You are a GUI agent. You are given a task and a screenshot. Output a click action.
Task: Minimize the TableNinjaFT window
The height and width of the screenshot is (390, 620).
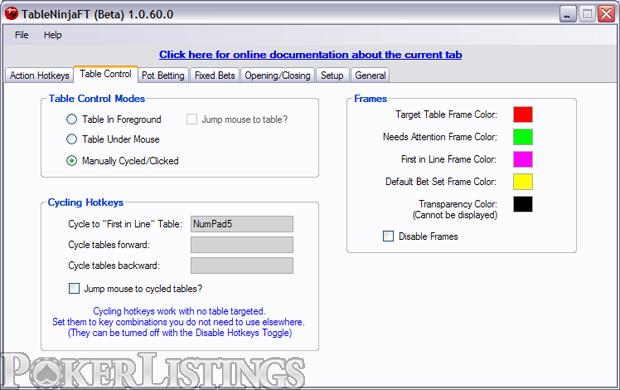[568, 14]
